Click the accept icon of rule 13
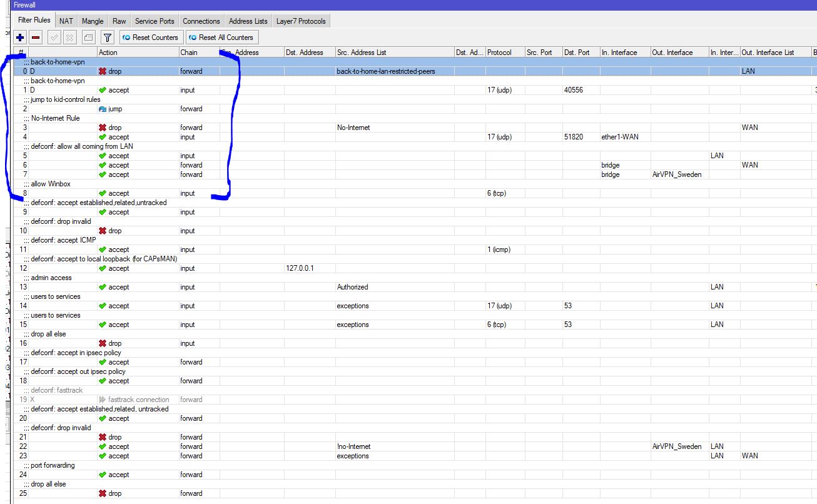Image resolution: width=817 pixels, height=504 pixels. tap(103, 287)
